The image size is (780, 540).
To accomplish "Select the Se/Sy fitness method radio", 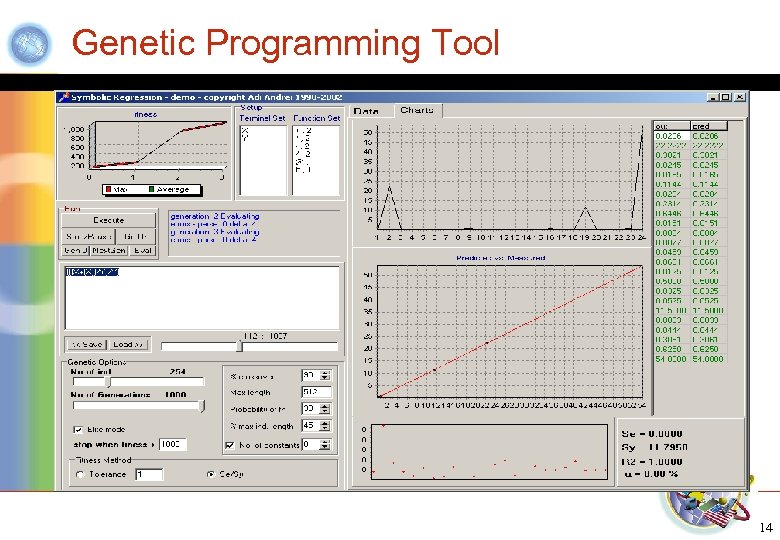I will tap(210, 474).
